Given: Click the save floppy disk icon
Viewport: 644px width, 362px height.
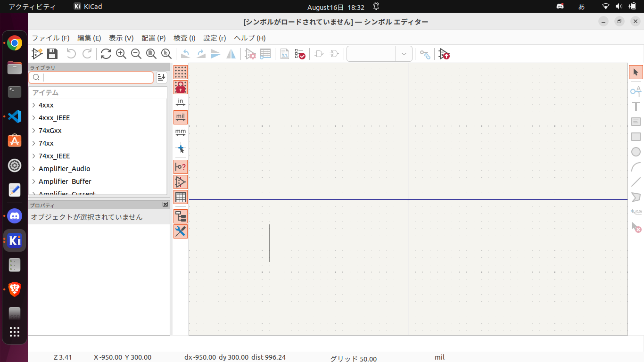Looking at the screenshot, I should [52, 54].
